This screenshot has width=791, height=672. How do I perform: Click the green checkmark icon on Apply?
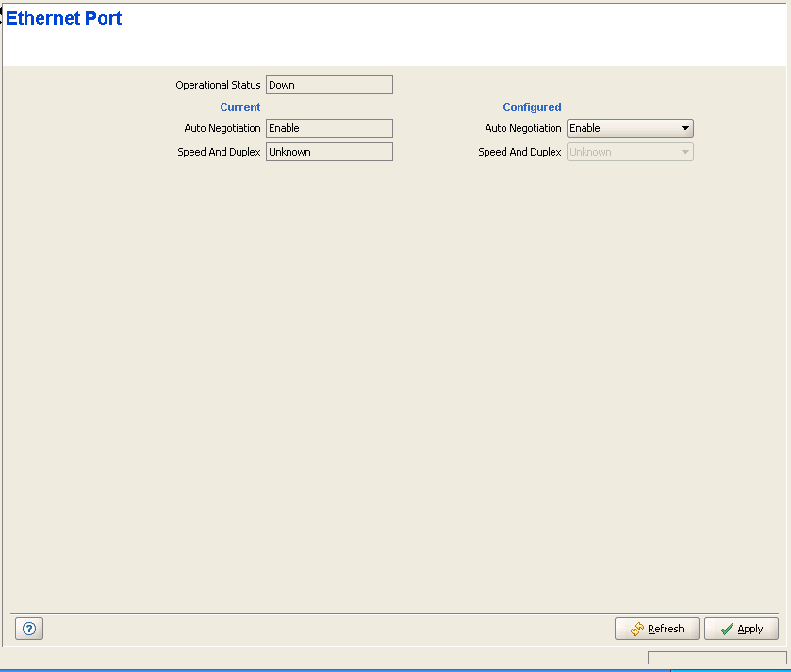point(726,629)
